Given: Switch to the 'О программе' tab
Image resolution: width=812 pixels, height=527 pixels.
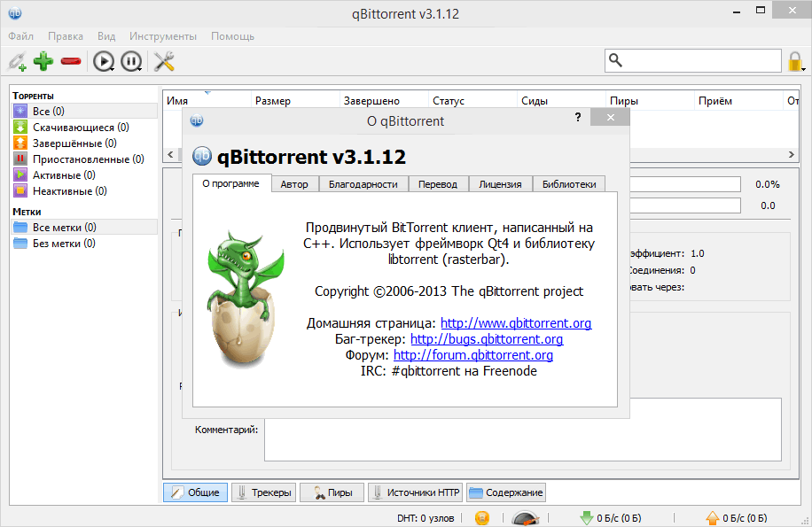Looking at the screenshot, I should [231, 183].
